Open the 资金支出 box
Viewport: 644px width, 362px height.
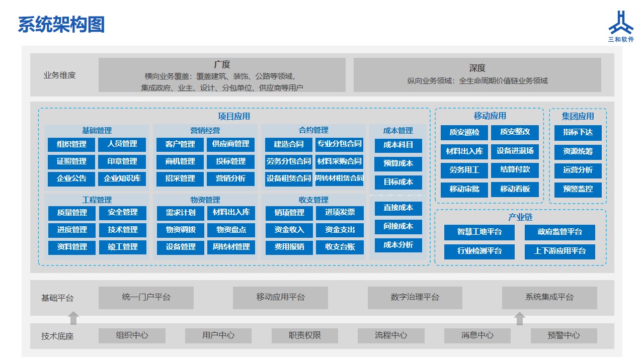(340, 230)
